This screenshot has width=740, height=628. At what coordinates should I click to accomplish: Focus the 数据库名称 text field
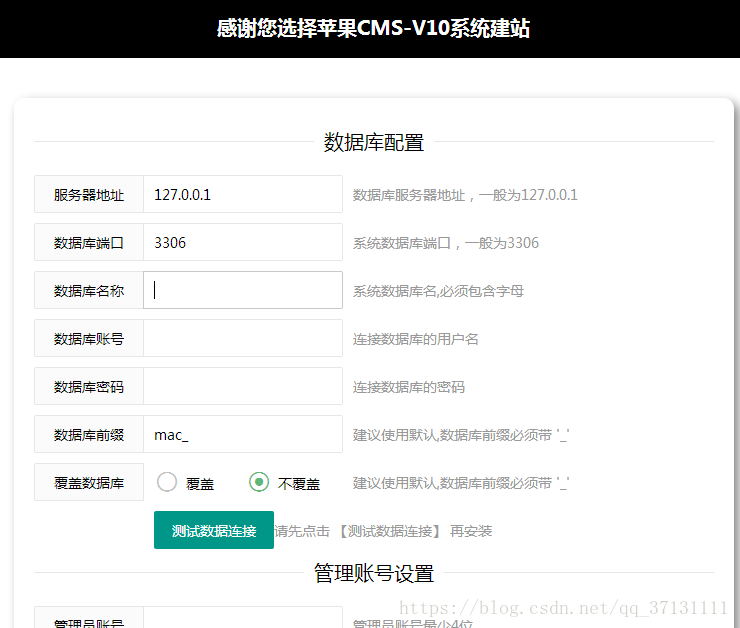(x=242, y=290)
